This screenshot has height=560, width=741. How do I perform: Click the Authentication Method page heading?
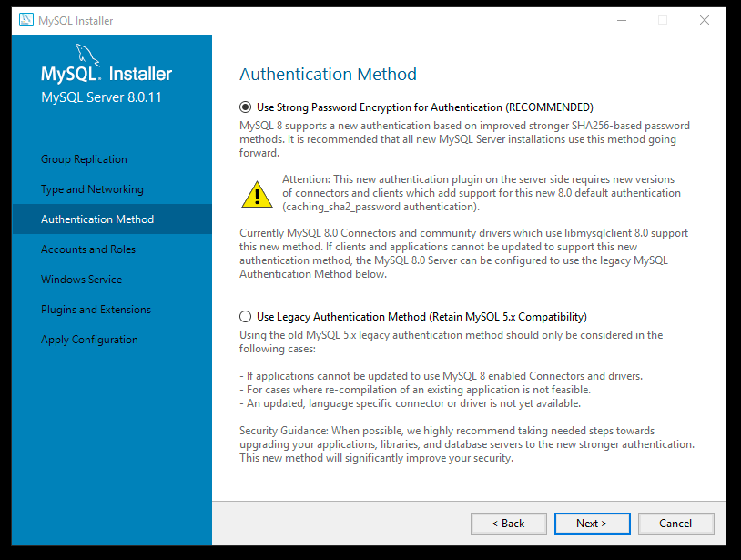tap(328, 74)
